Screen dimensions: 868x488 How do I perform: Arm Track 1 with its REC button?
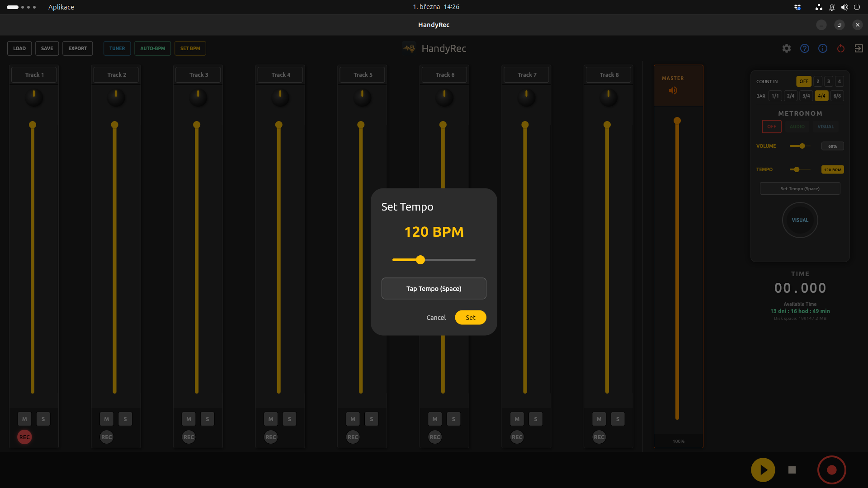click(x=24, y=437)
